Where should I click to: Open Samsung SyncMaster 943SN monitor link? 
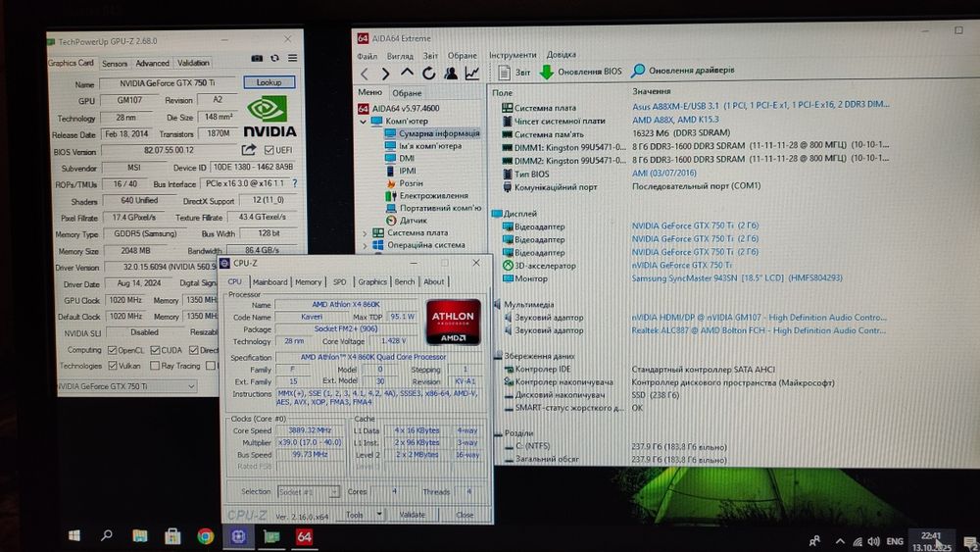(x=737, y=278)
